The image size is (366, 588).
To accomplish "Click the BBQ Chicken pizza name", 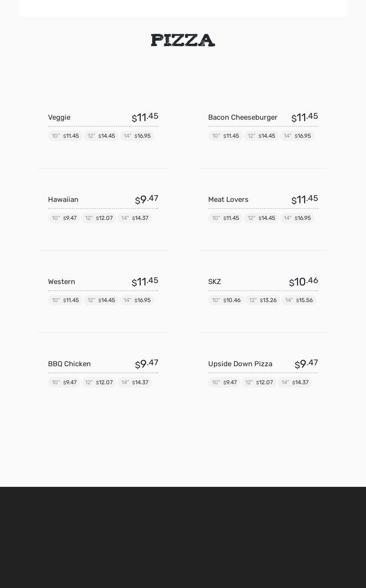I will pyautogui.click(x=69, y=364).
